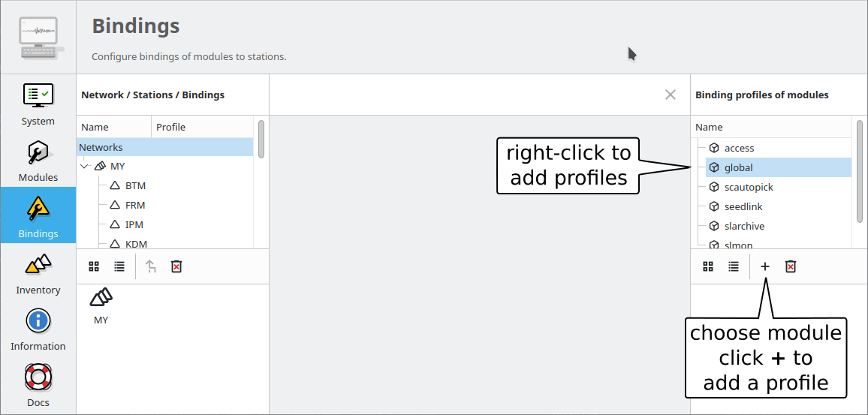Delete selected station item with trash icon
868x415 pixels.
[176, 266]
